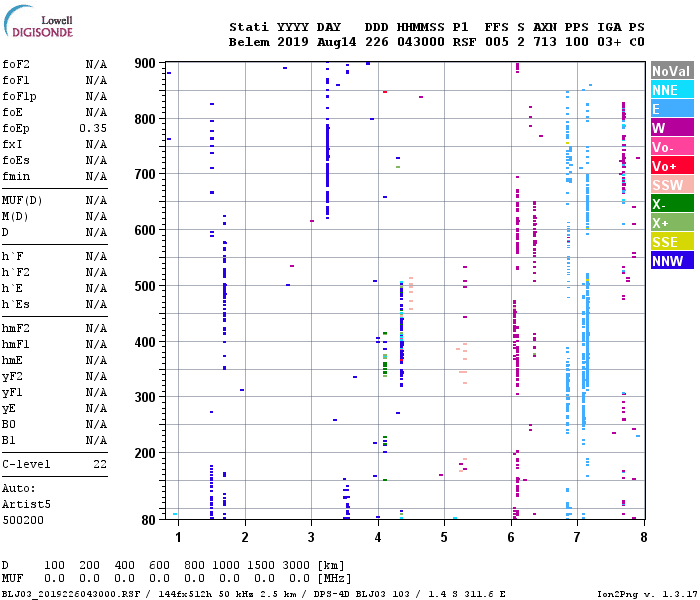Click the Ion2Png v. 1.3.17 label

647,594
